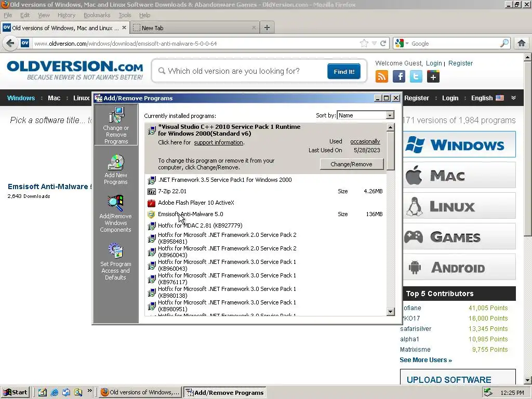Click the Hotfix for MDAC 2.81 icon
This screenshot has width=532, height=399.
151,226
